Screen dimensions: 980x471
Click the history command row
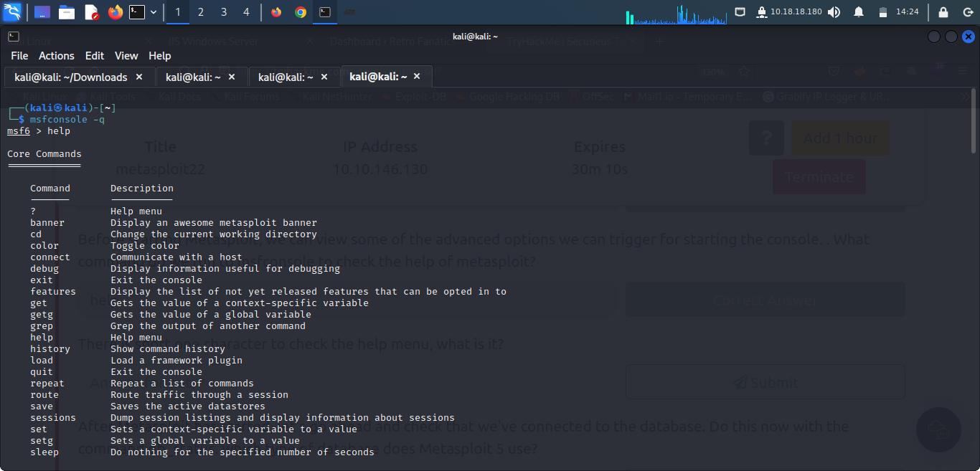click(128, 349)
